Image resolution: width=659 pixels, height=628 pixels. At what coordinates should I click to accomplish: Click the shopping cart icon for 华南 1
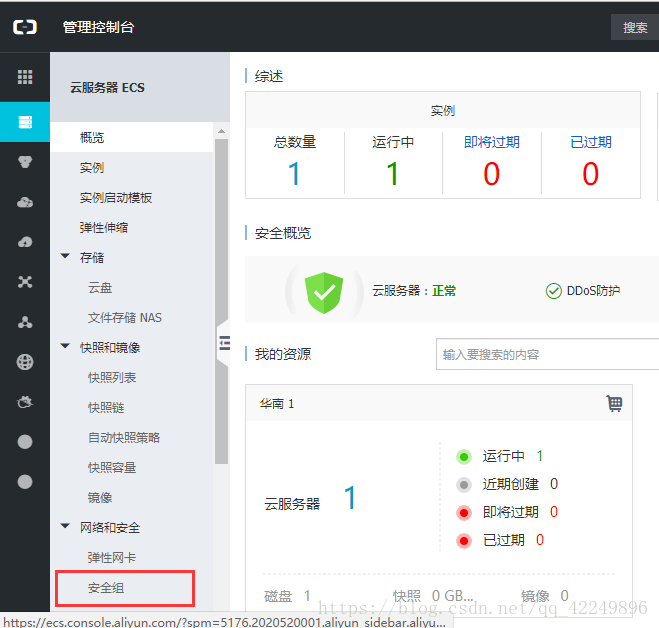click(614, 403)
